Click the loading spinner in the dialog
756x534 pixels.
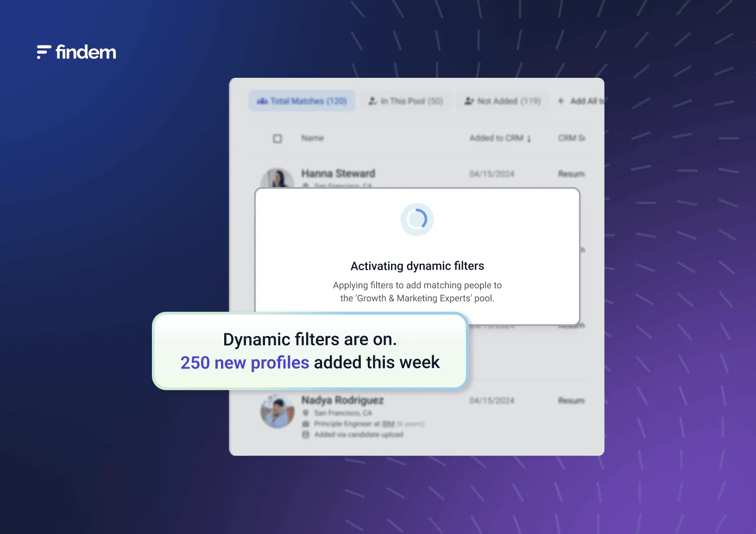(417, 219)
